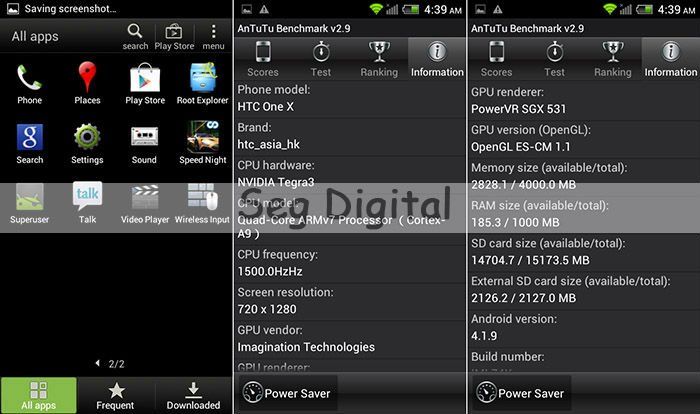Tap Wi-Fi icon in middle screen status bar

[376, 9]
